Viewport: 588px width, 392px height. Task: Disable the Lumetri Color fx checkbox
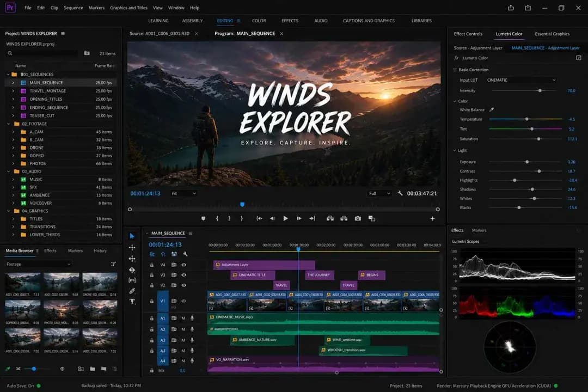click(x=579, y=58)
